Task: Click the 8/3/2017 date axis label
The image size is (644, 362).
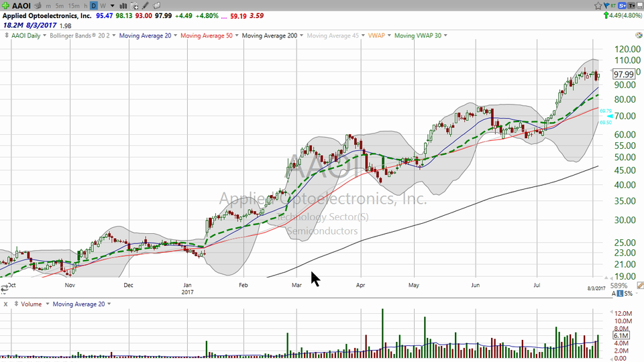Action: click(x=596, y=288)
